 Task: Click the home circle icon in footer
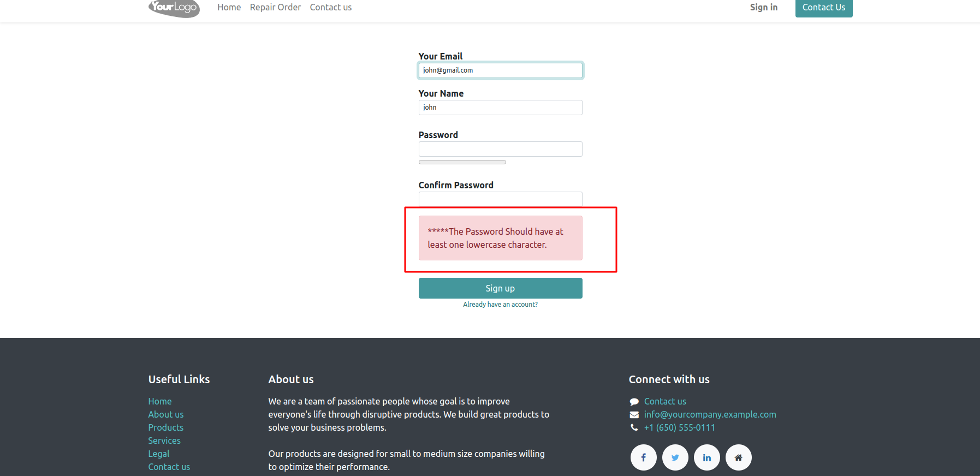(x=738, y=457)
